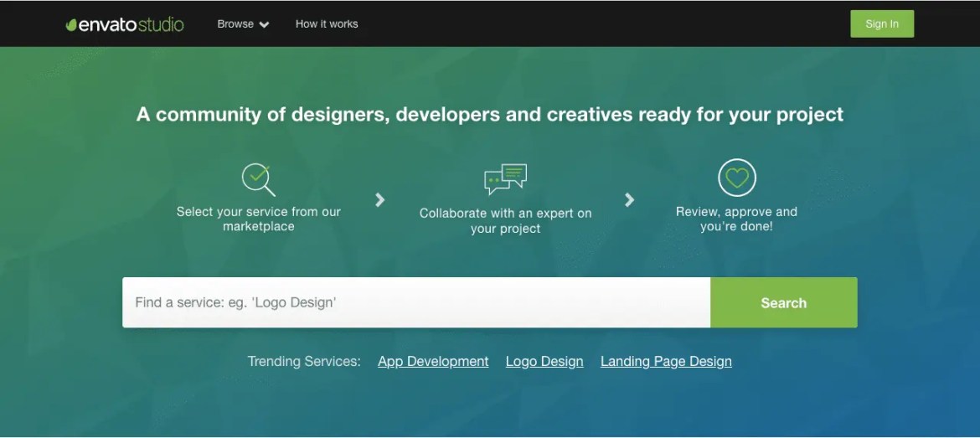The width and height of the screenshot is (980, 438).
Task: Click the chevron arrow after Select your service
Action: (x=379, y=200)
